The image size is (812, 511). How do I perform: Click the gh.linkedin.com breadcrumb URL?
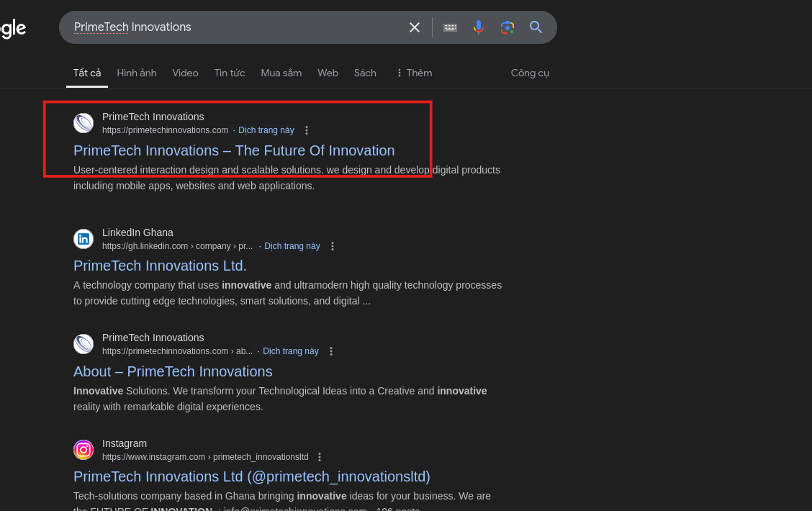click(x=177, y=246)
